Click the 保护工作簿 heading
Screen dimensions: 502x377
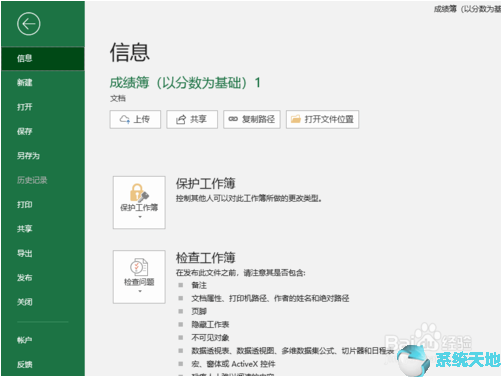coord(206,184)
